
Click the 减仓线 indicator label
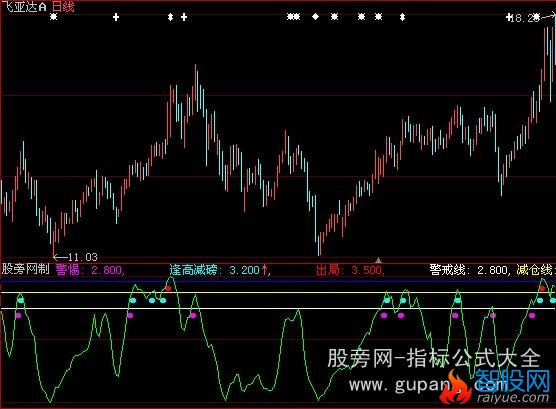[535, 270]
